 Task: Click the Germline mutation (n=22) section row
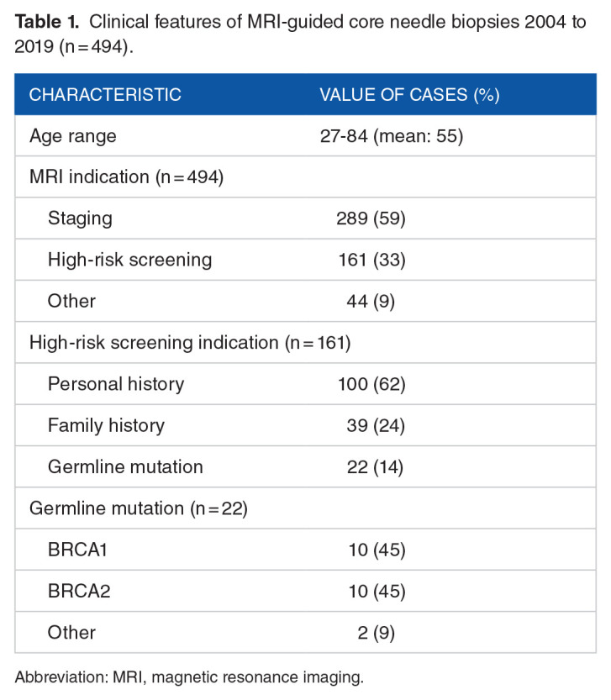(138, 508)
